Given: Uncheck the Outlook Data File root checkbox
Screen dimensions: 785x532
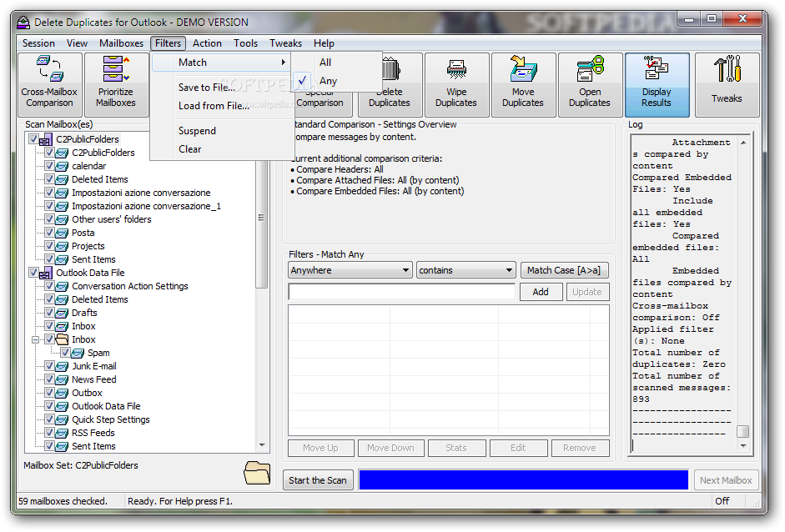Looking at the screenshot, I should pos(33,273).
